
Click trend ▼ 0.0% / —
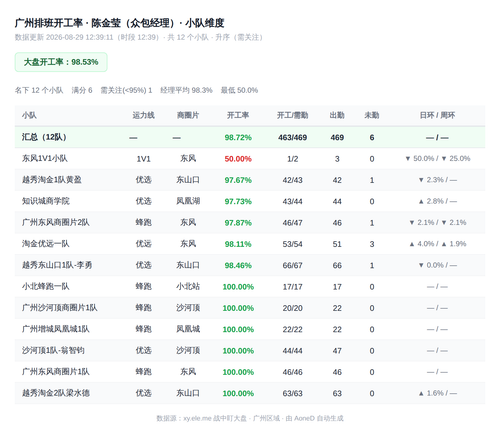click(x=437, y=265)
